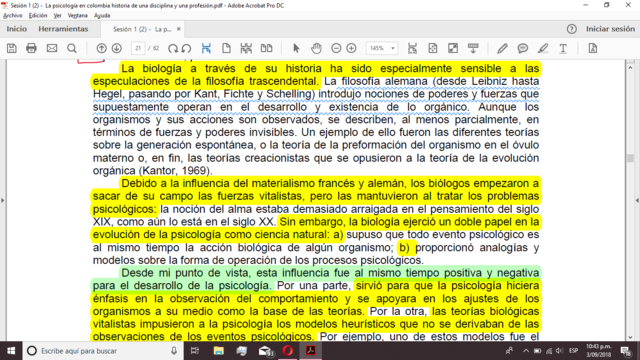
Task: Open Opera browser from the taskbar
Action: point(287,351)
